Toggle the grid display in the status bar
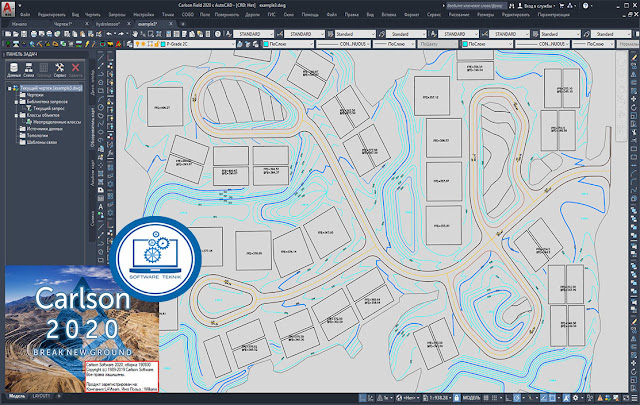 (x=486, y=397)
